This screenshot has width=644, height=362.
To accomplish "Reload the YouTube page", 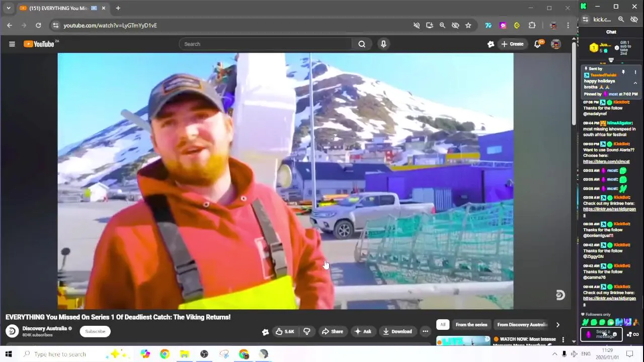I will (x=38, y=25).
